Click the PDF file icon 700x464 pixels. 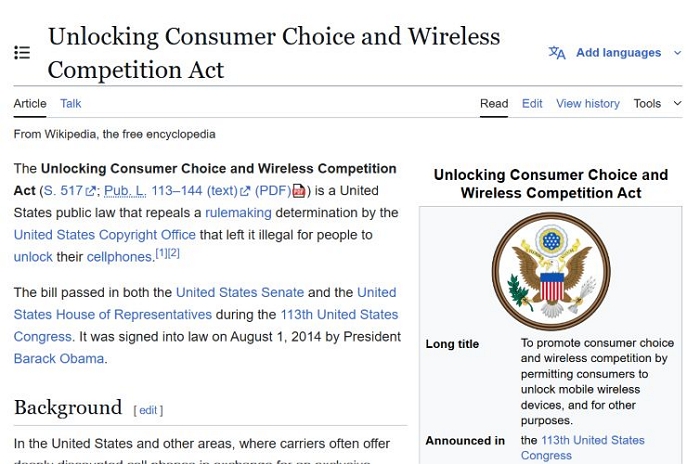298,191
